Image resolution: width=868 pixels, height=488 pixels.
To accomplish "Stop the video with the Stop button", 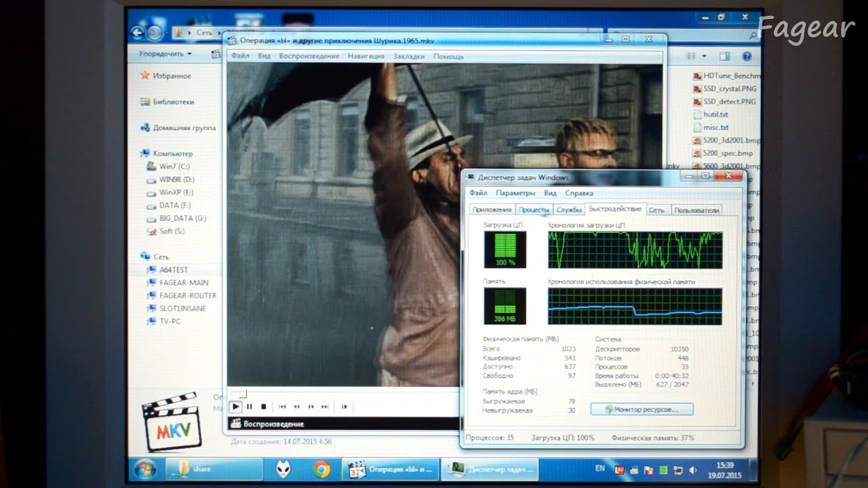I will coord(264,407).
